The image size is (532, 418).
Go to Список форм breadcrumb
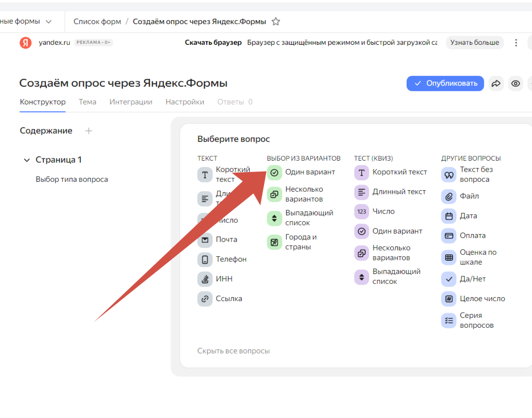coord(97,22)
